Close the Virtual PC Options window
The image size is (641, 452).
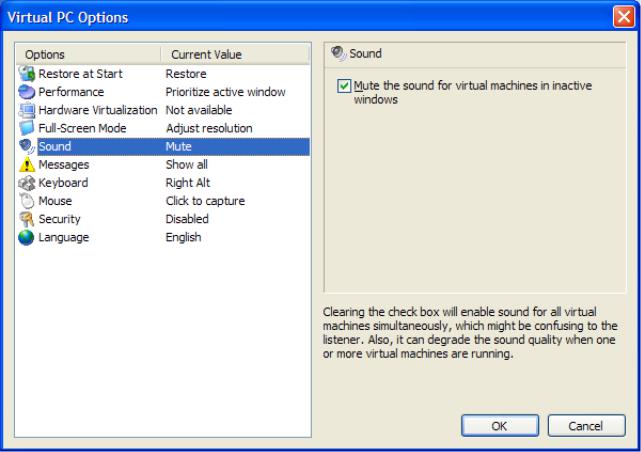tap(623, 17)
